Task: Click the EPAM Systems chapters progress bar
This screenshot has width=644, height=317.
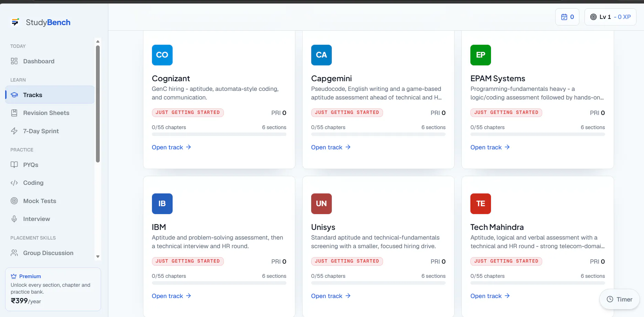Action: [x=538, y=135]
